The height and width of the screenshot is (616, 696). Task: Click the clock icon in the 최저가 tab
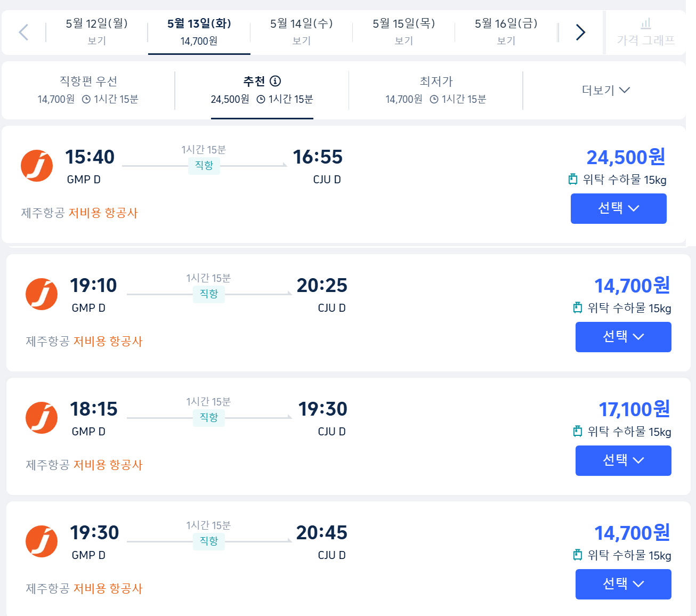434,99
